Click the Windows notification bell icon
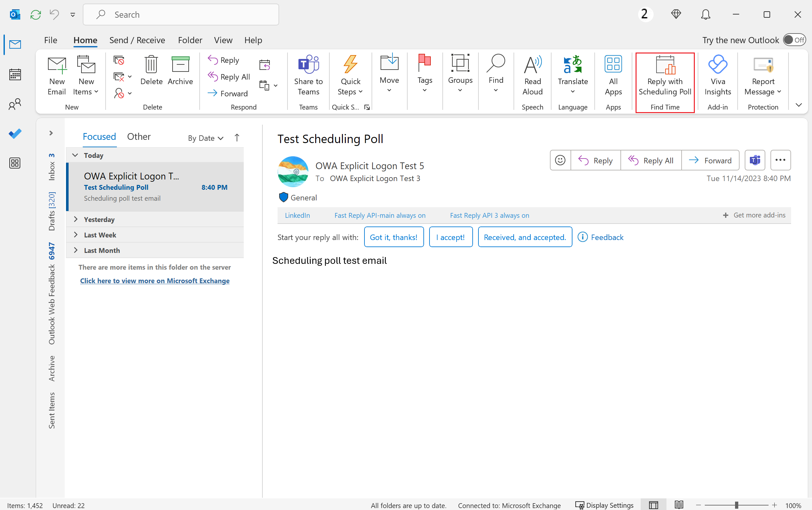Image resolution: width=812 pixels, height=510 pixels. point(705,14)
